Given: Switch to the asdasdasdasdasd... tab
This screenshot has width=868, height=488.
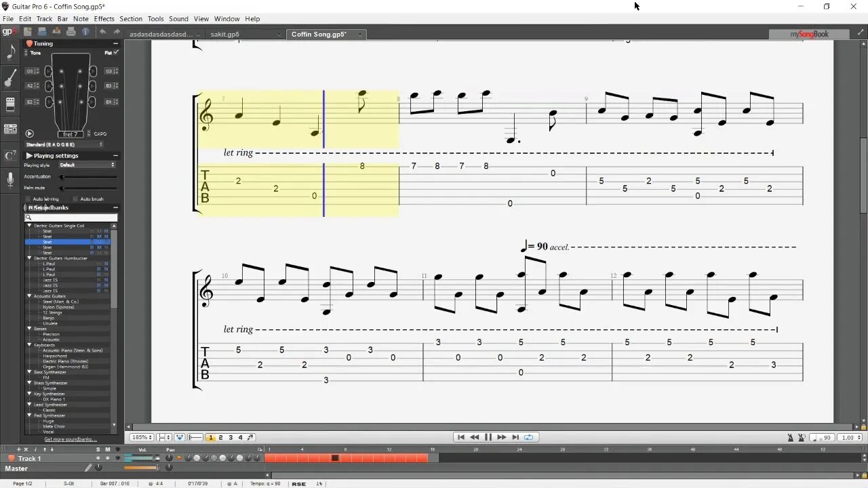Looking at the screenshot, I should pos(161,34).
